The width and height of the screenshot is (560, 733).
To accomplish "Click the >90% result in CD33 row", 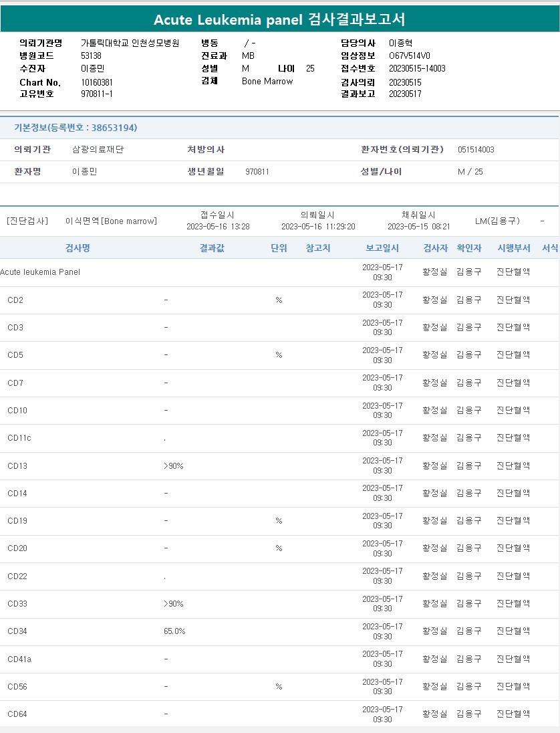I will (x=173, y=604).
